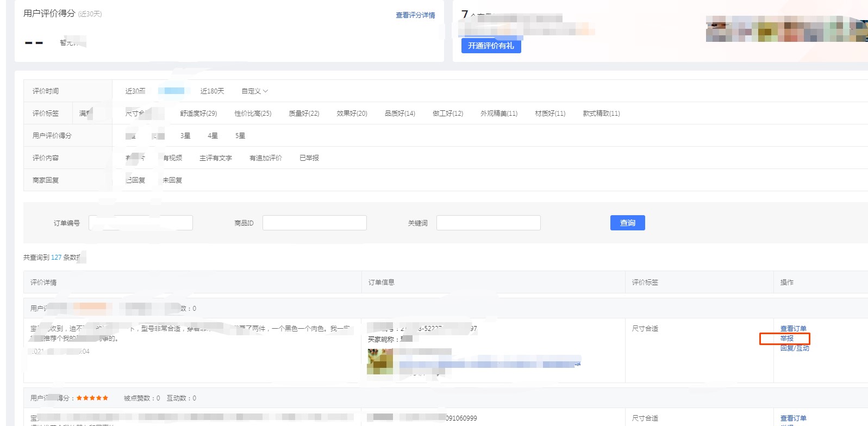This screenshot has width=868, height=426.
Task: Focus the 商品ID input field
Action: [x=315, y=223]
